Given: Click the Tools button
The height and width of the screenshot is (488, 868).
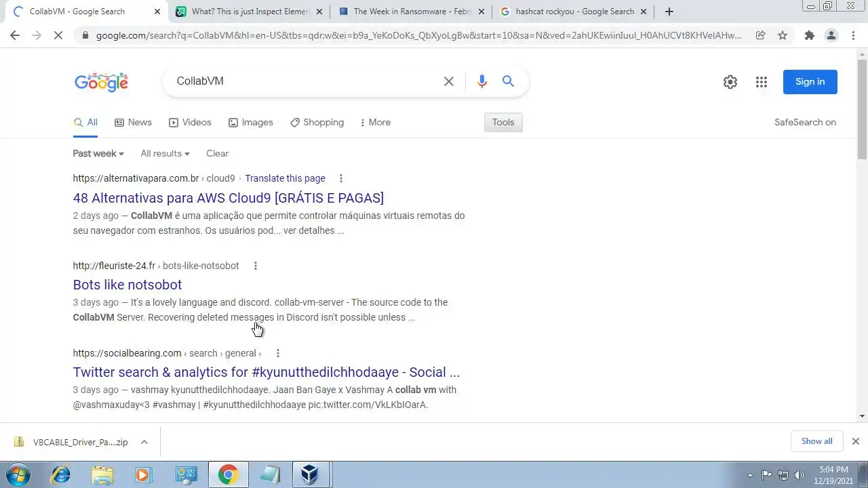Looking at the screenshot, I should (503, 123).
